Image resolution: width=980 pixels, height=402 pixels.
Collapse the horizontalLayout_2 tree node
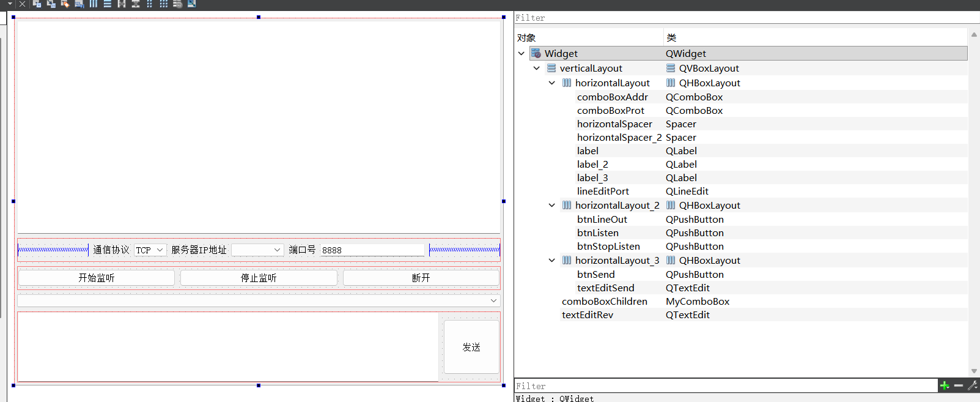552,205
